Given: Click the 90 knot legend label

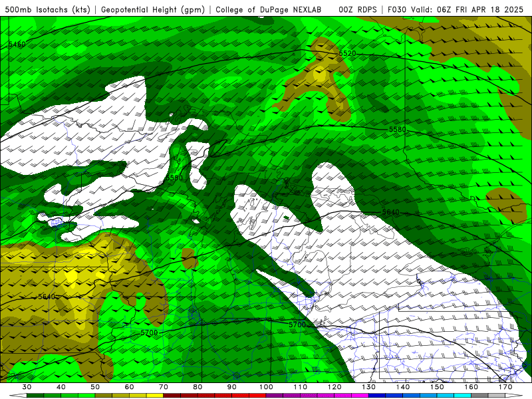Looking at the screenshot, I should (231, 387).
